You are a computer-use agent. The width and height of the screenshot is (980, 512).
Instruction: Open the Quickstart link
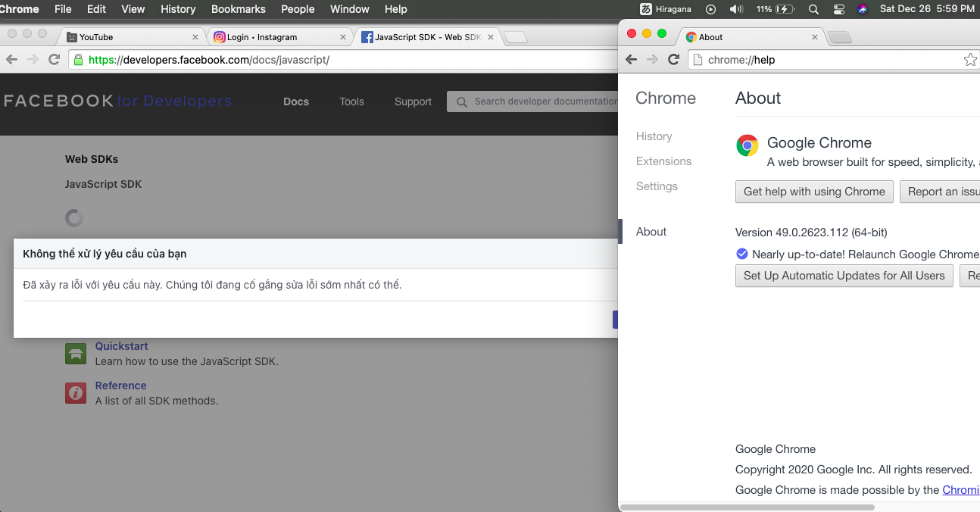coord(121,346)
